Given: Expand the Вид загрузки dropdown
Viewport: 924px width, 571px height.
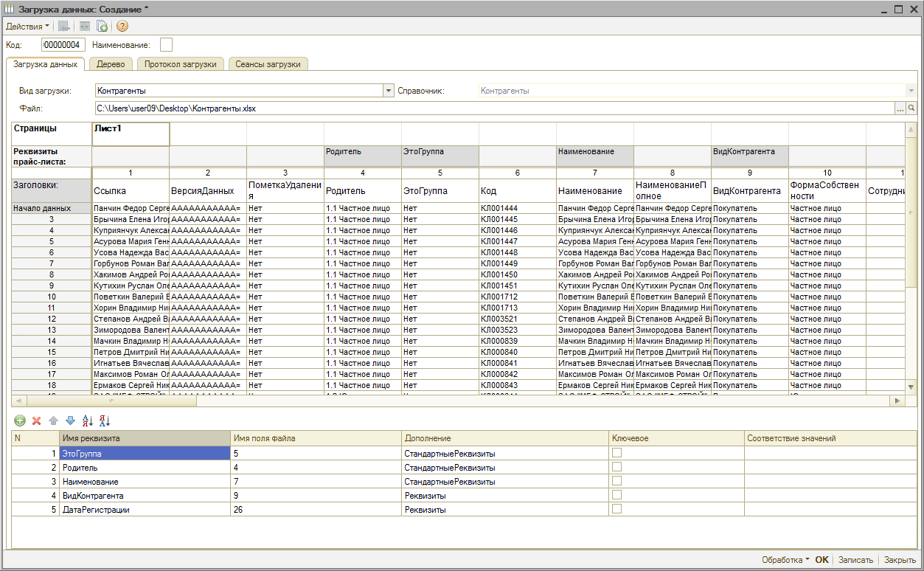Looking at the screenshot, I should click(x=389, y=91).
